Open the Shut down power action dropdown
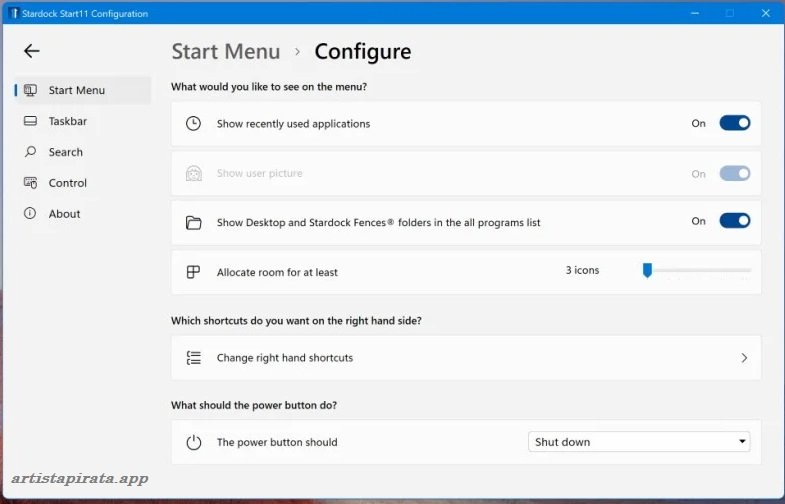The height and width of the screenshot is (504, 785). coord(638,442)
